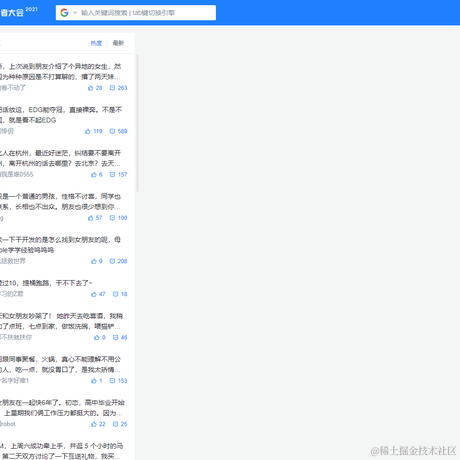
Task: Open the 100 comments on 普通的男孩 post
Action: pyautogui.click(x=119, y=218)
